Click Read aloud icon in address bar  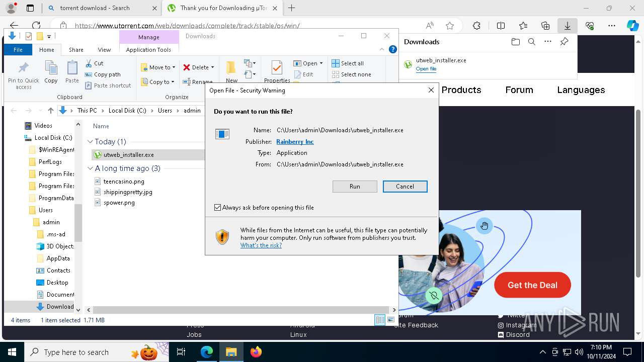430,26
